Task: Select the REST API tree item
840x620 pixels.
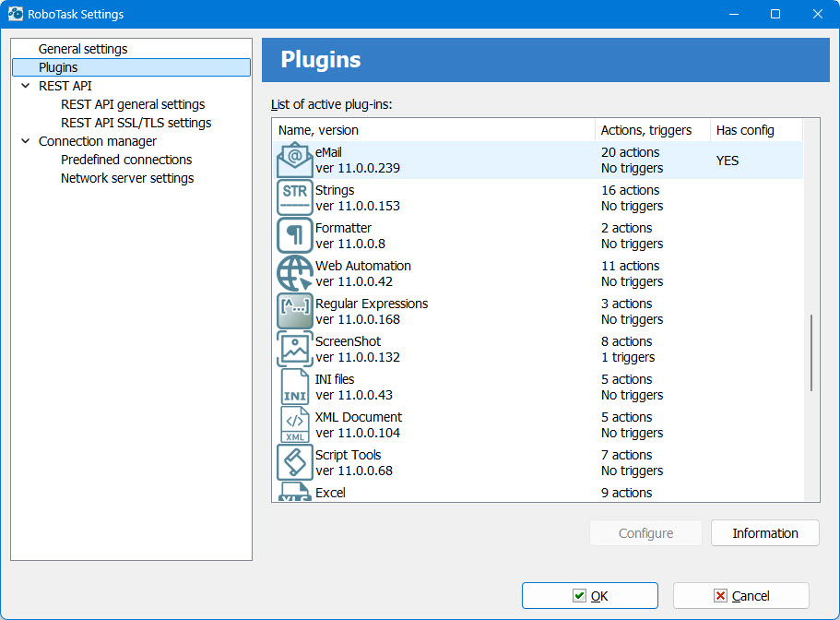Action: (65, 86)
